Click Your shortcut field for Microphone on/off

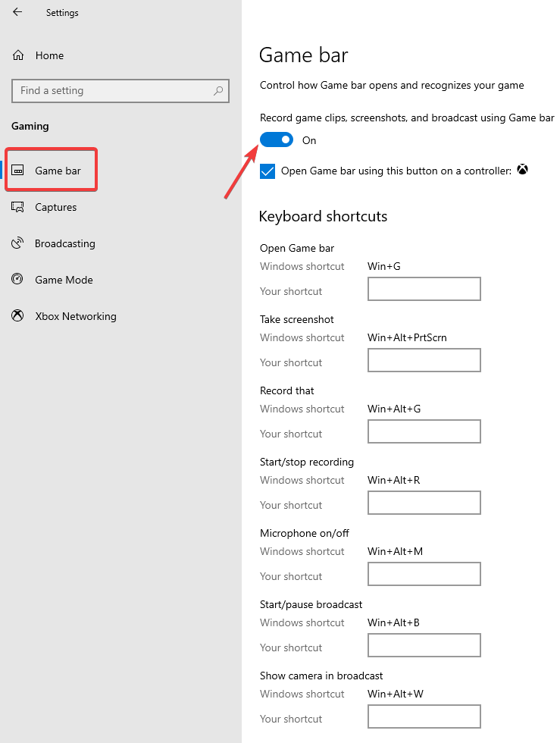click(x=424, y=574)
